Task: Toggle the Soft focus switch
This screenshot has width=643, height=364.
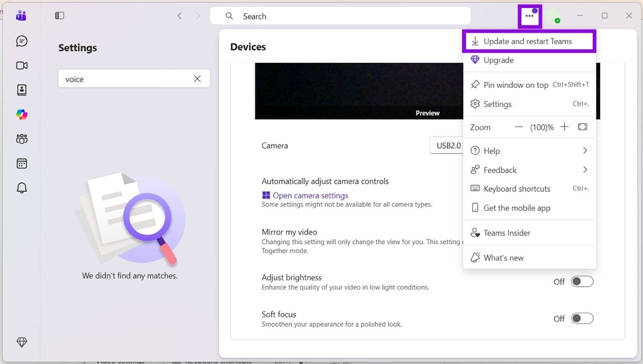Action: (582, 318)
